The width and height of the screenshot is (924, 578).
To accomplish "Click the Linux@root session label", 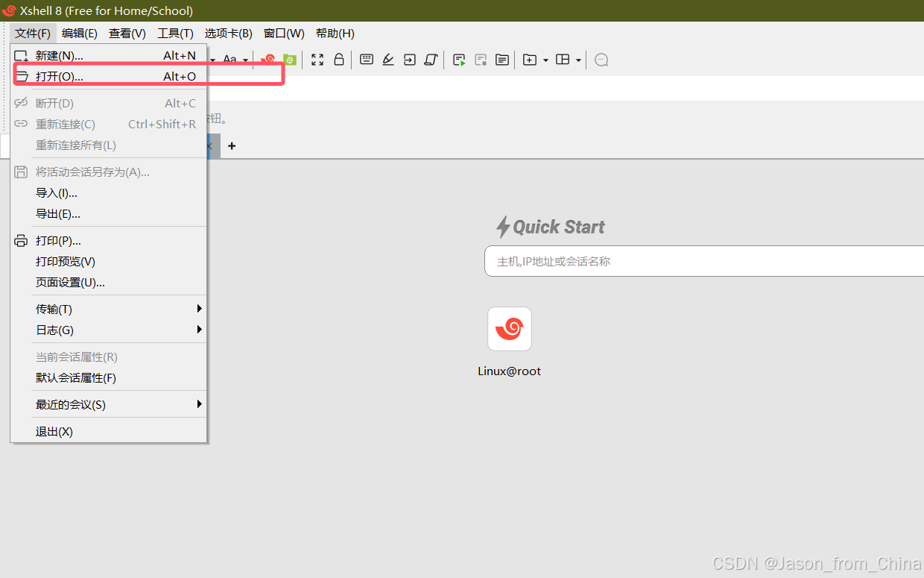I will tap(510, 371).
